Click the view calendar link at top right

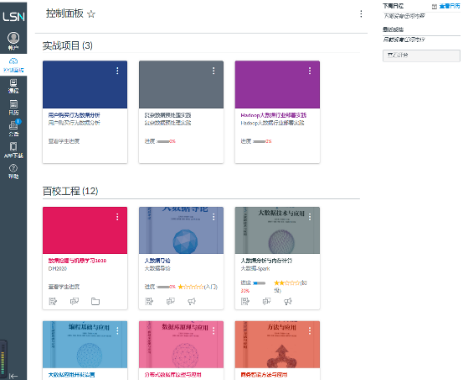click(446, 6)
